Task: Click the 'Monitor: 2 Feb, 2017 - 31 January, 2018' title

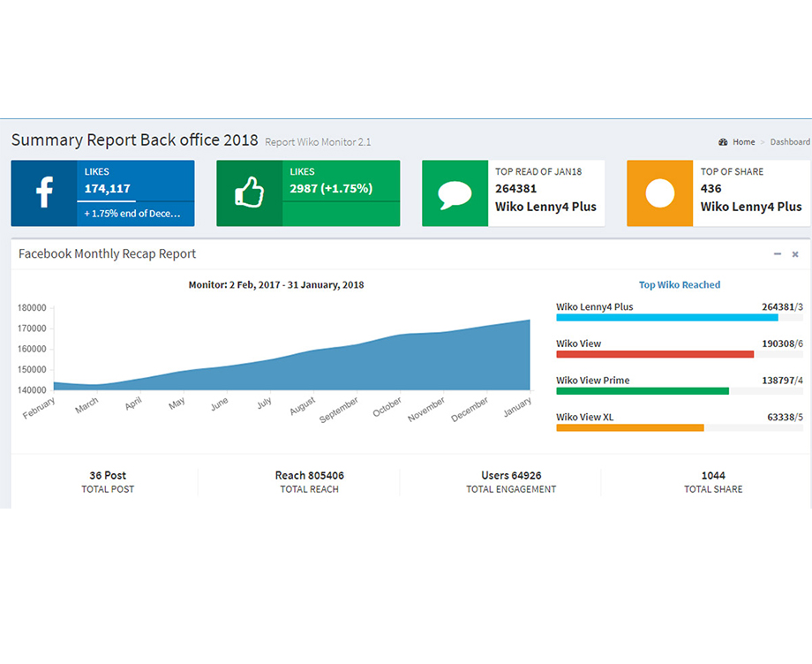Action: pyautogui.click(x=276, y=285)
